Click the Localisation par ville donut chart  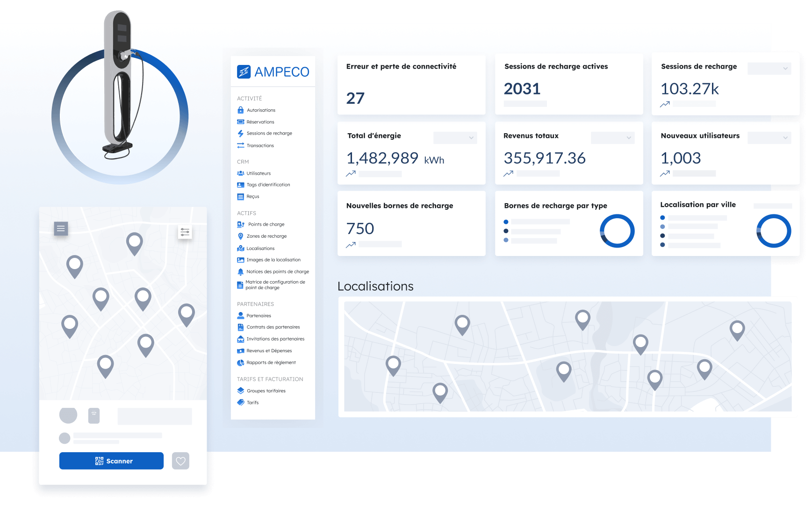[x=774, y=231]
